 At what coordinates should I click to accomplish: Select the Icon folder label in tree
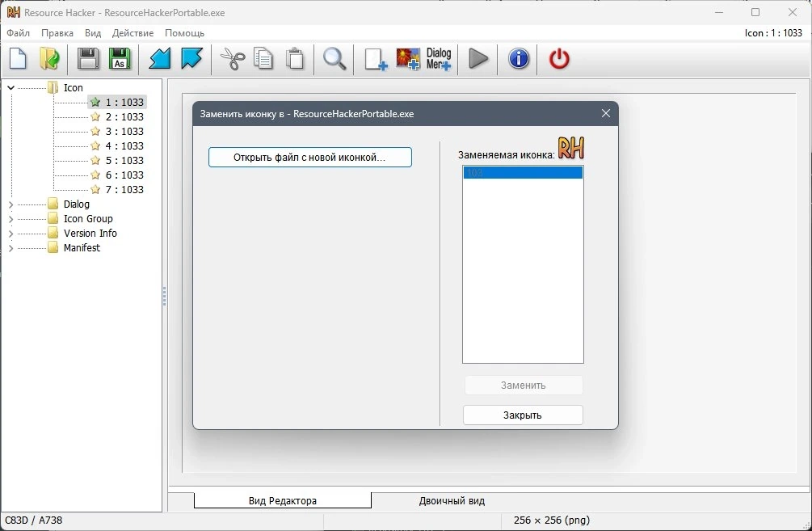tap(73, 87)
